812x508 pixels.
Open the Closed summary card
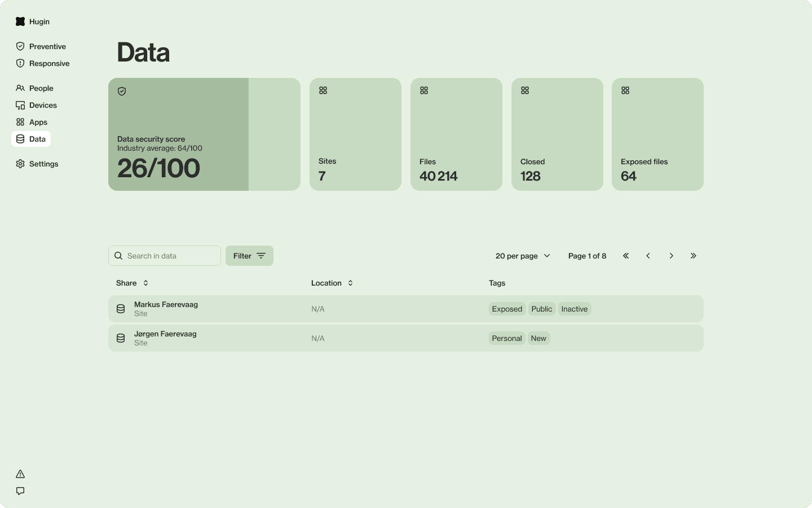point(557,134)
